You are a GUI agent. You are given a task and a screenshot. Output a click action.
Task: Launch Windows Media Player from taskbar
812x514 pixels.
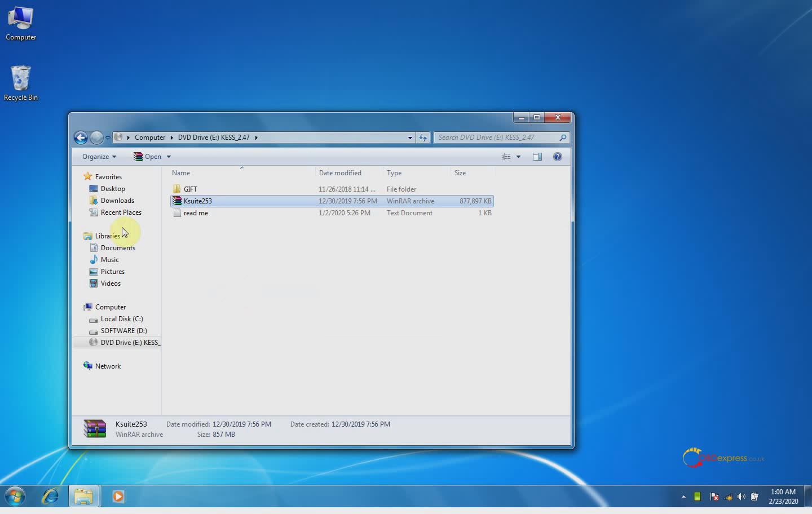click(x=118, y=497)
